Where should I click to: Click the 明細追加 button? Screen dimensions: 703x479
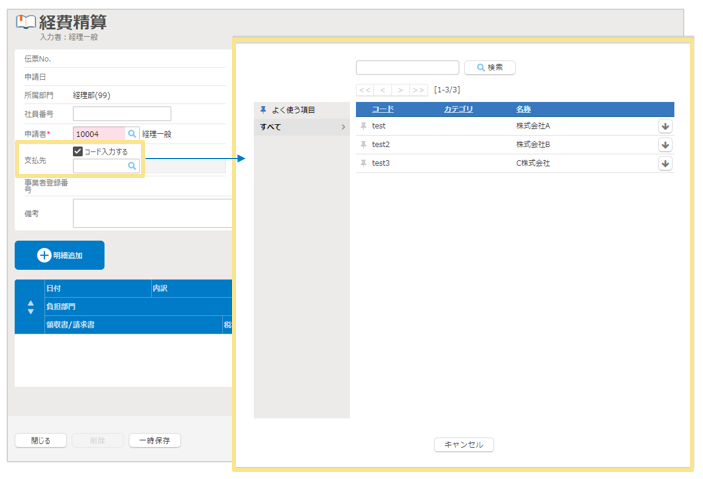click(59, 255)
